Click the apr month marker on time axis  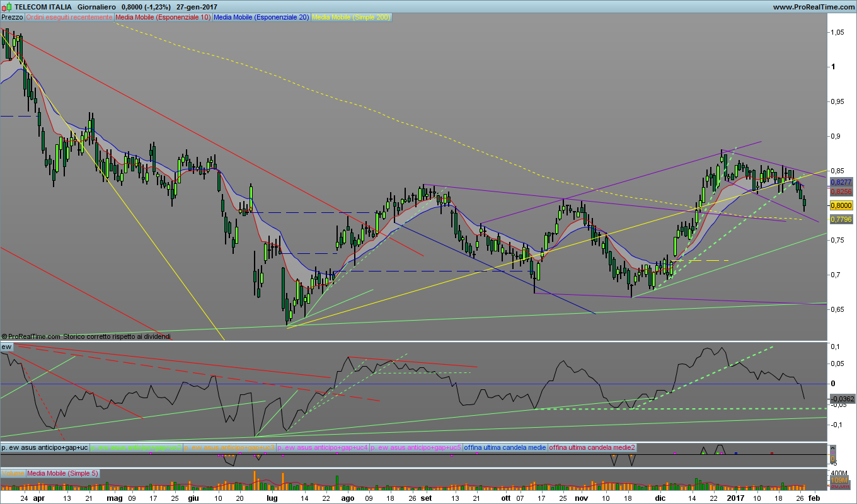point(38,498)
